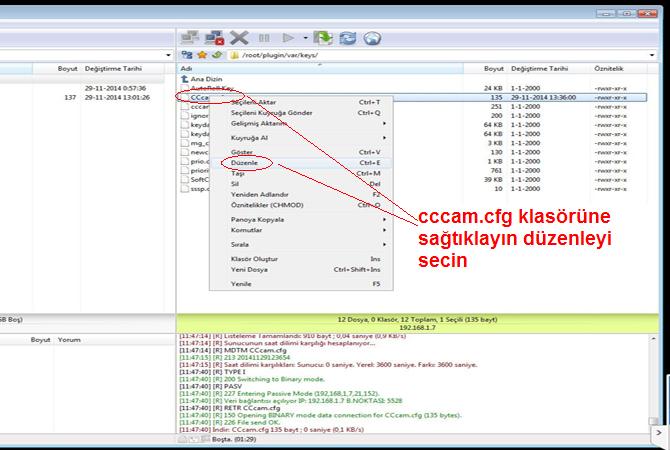This screenshot has height=450, width=670.
Task: Click the file icon of the mg_c row
Action: [185, 143]
